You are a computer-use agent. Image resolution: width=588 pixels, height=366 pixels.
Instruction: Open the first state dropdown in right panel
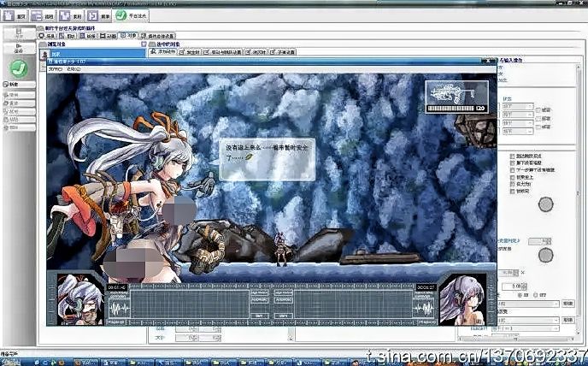518,106
